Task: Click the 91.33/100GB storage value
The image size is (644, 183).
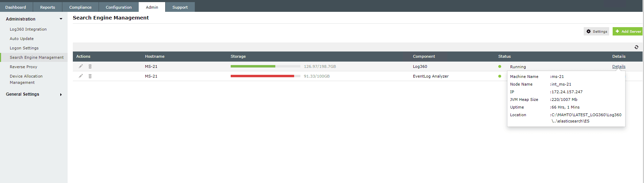Action: coord(317,76)
